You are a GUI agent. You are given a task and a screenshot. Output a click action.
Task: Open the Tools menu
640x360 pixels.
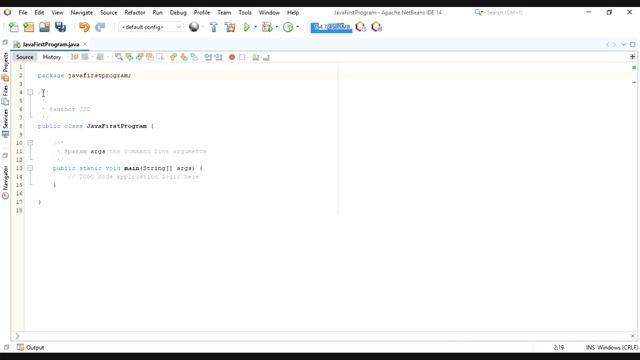245,13
